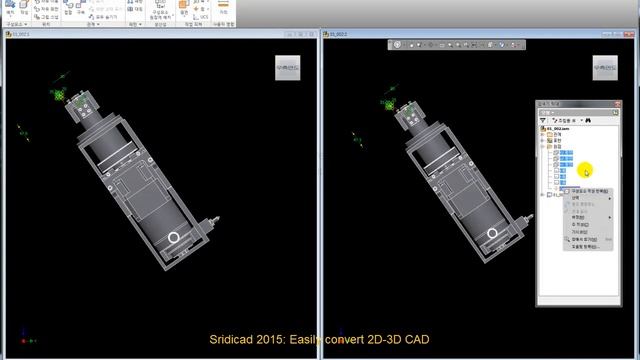Select the third highlighted plane under 원점
The height and width of the screenshot is (360, 640).
coord(566,165)
